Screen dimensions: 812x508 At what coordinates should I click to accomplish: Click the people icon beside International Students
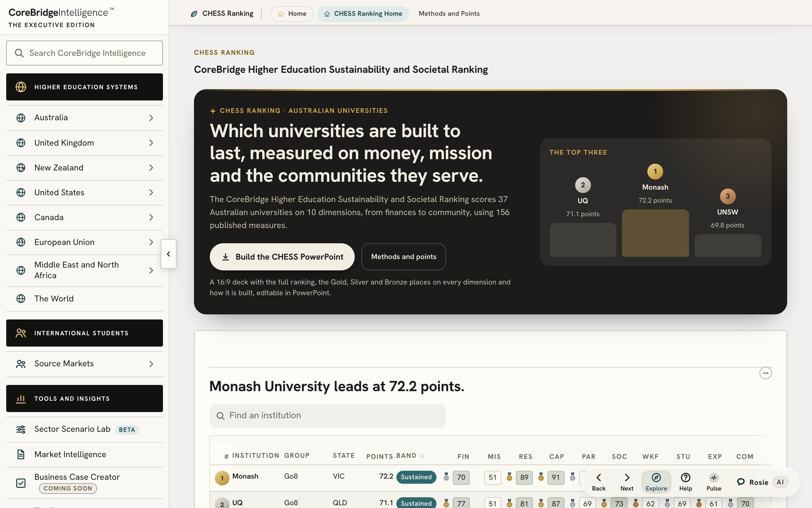(x=21, y=333)
